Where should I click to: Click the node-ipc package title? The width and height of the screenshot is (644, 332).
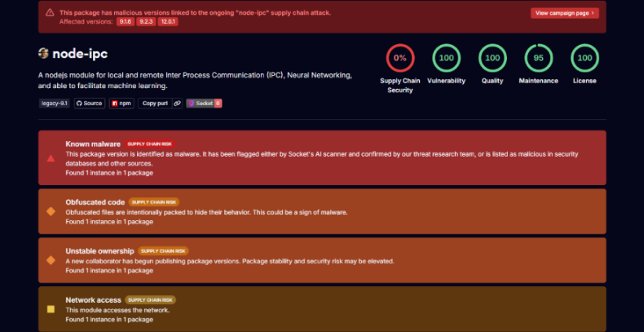(80, 54)
